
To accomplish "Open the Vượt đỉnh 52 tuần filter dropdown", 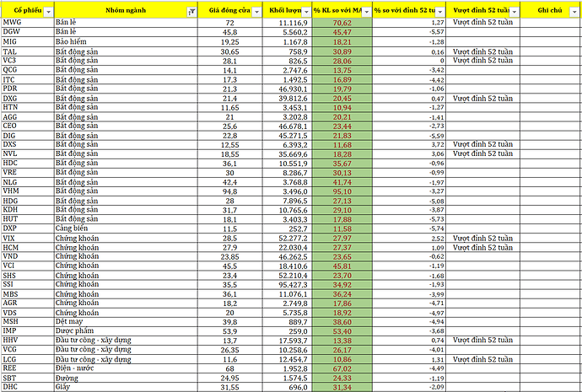I will 515,12.
